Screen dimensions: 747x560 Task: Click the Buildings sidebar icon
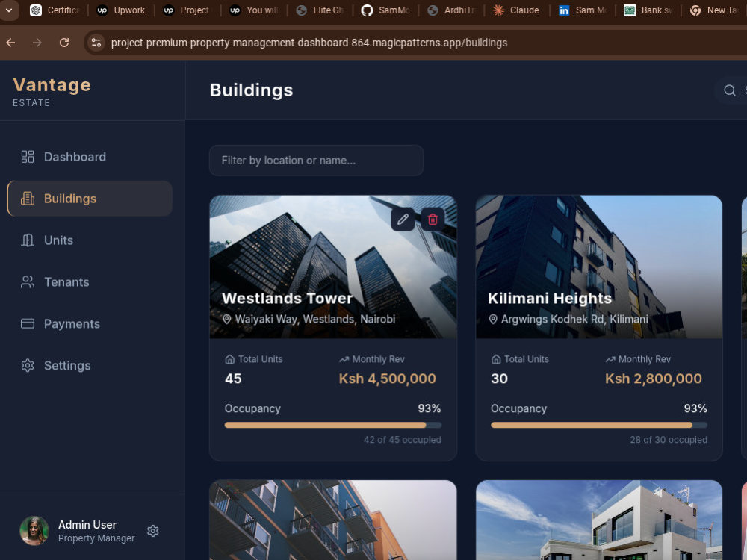[x=28, y=199]
